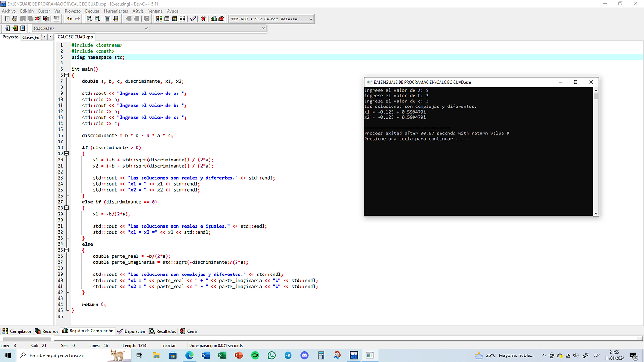Open the Herramientas menu
This screenshot has height=362, width=644.
pos(116,11)
